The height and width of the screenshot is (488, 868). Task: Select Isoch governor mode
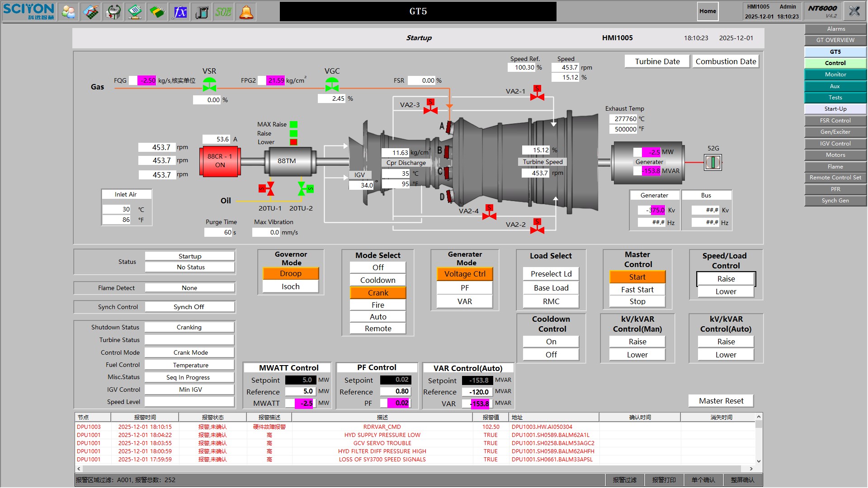291,286
